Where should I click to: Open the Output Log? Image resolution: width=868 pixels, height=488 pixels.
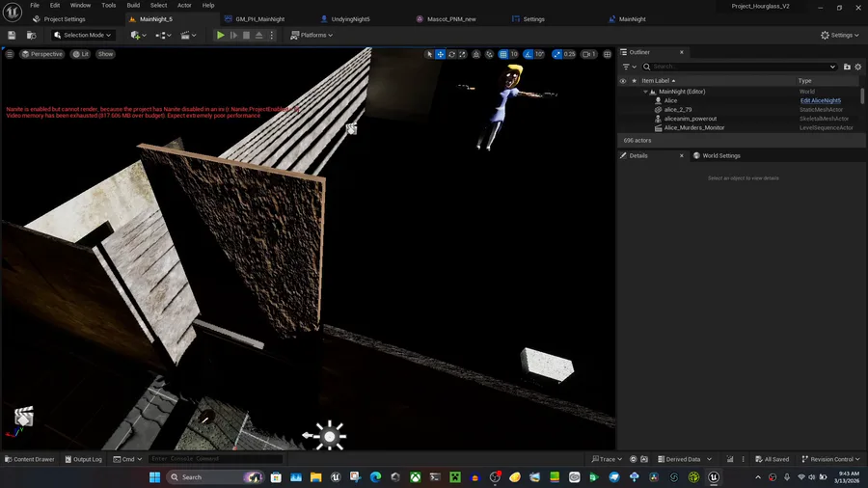coord(84,459)
